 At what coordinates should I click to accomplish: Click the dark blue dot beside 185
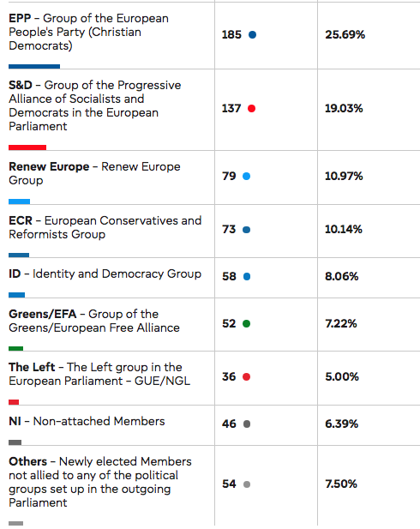pos(252,34)
